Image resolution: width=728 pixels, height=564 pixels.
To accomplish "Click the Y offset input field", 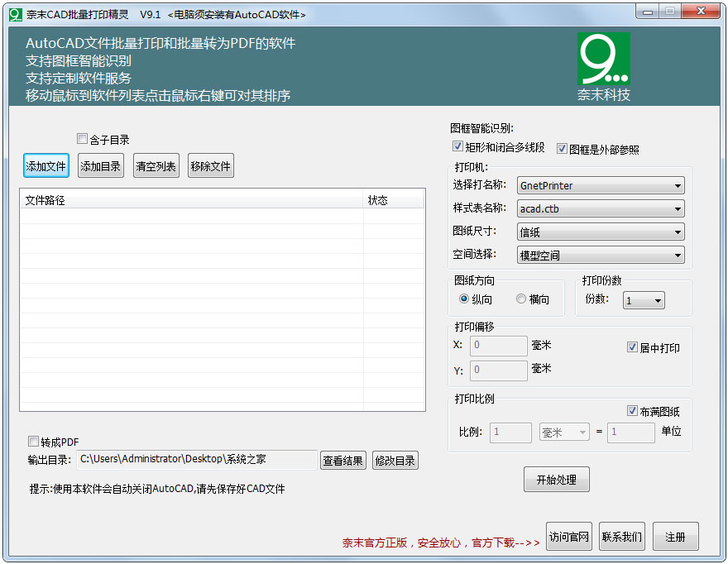I will 498,370.
